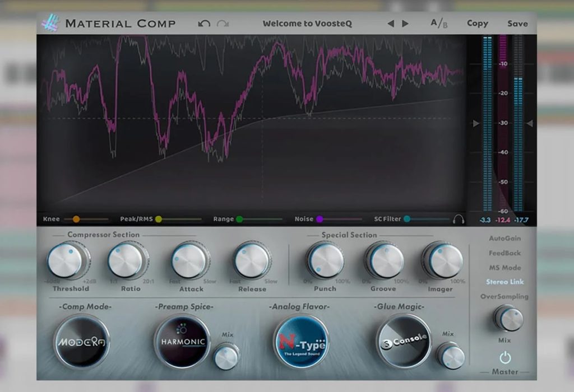574x392 pixels.
Task: Switch the A/B comparison state
Action: click(x=439, y=24)
